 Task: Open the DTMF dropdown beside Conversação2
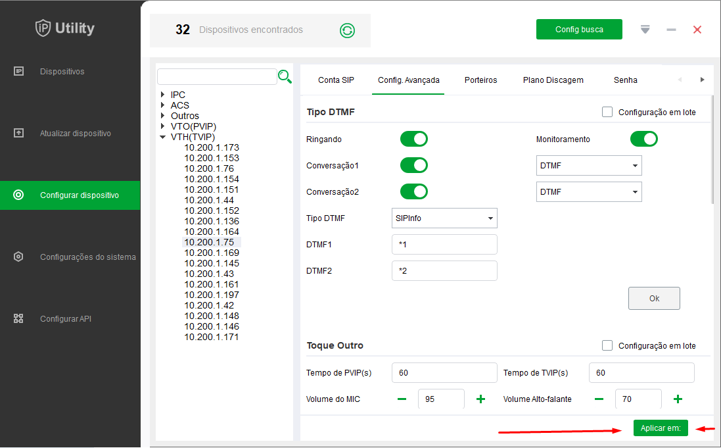[x=589, y=192]
